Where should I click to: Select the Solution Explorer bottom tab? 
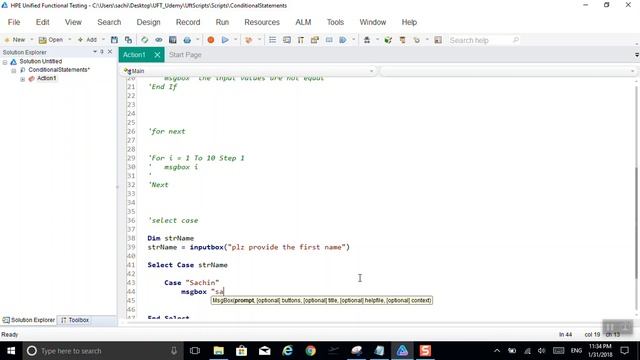[x=29, y=320]
